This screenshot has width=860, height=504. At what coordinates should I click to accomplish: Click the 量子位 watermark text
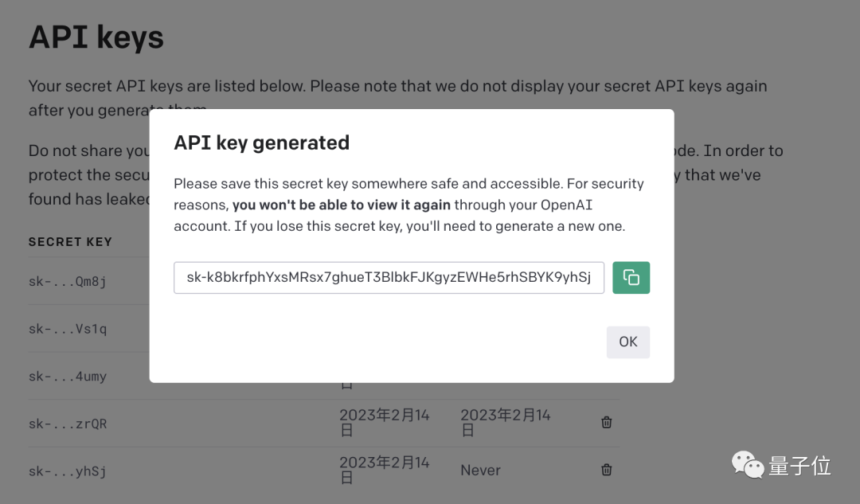click(x=799, y=466)
